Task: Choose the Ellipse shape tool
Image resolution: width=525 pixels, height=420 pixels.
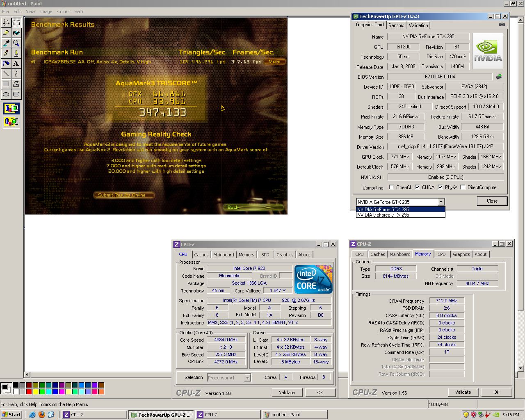Action: pos(6,94)
